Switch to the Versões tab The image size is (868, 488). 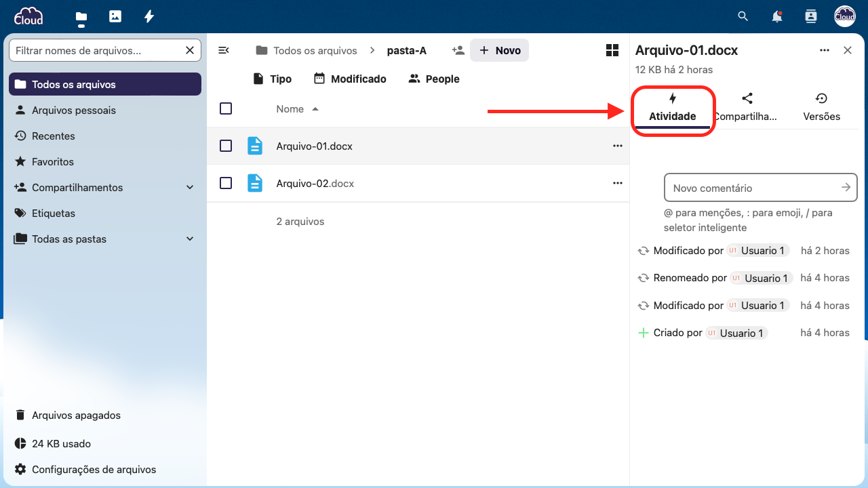click(821, 108)
